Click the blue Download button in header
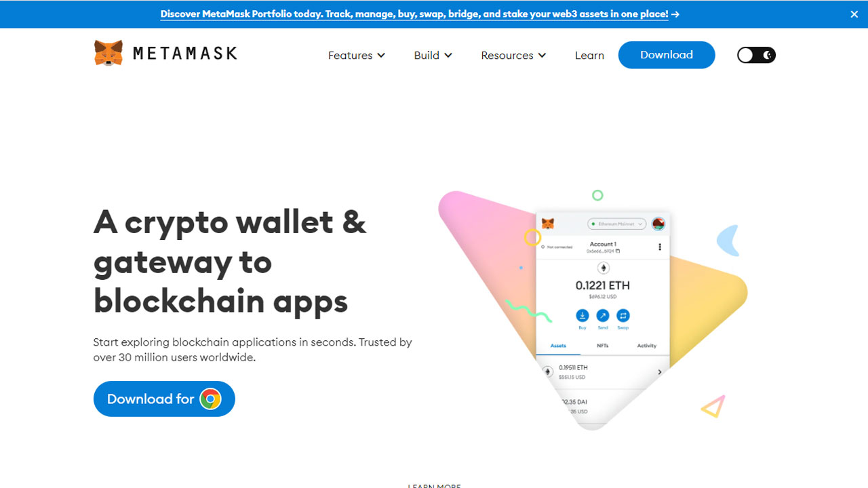The width and height of the screenshot is (868, 488). click(x=667, y=55)
